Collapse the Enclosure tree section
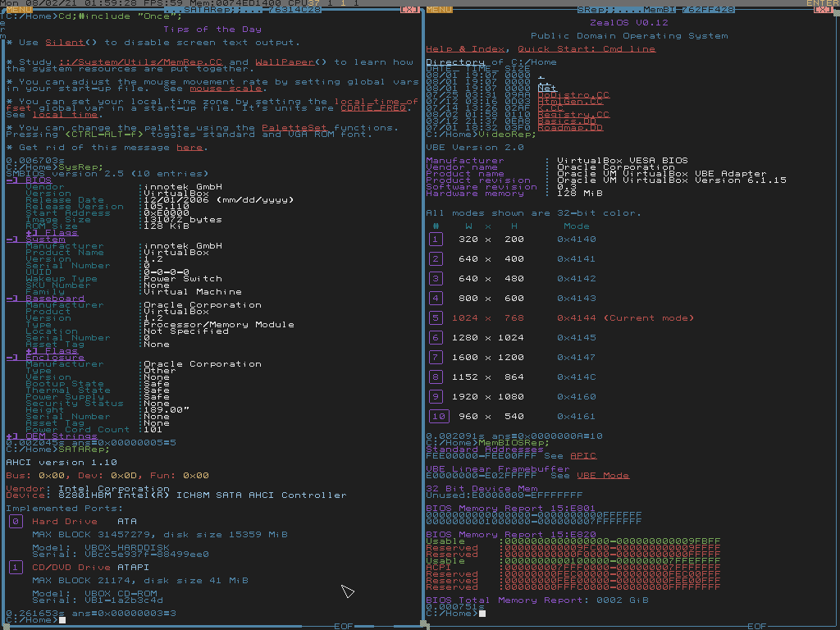The width and height of the screenshot is (840, 630). [x=45, y=357]
